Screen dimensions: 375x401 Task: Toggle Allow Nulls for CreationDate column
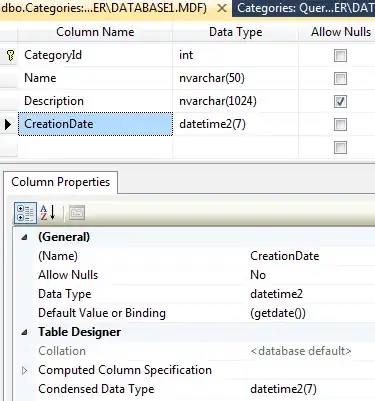340,124
